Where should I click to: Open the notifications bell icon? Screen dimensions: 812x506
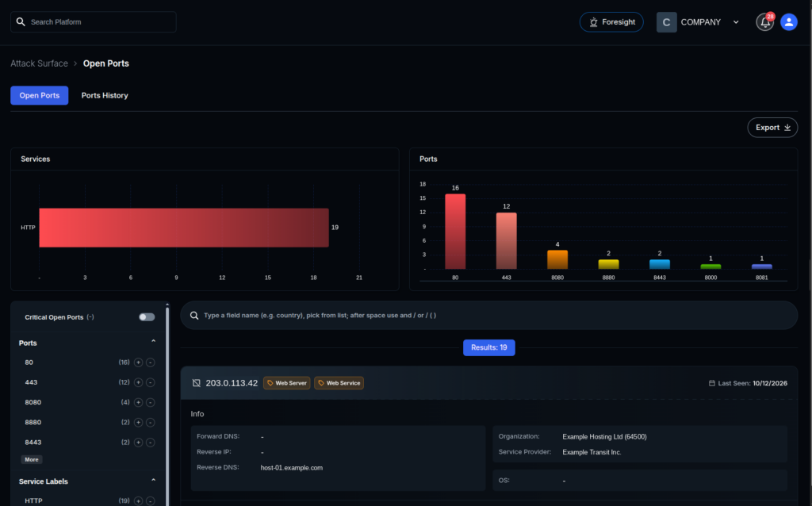[765, 22]
